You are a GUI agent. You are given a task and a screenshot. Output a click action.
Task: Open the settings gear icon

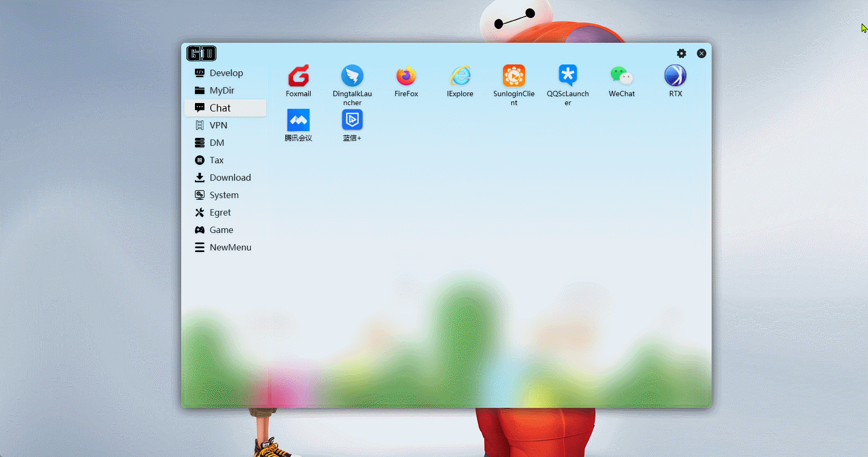pyautogui.click(x=682, y=53)
